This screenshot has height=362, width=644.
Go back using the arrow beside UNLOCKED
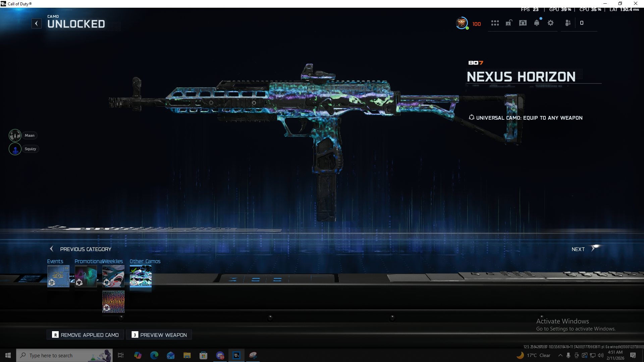point(37,23)
